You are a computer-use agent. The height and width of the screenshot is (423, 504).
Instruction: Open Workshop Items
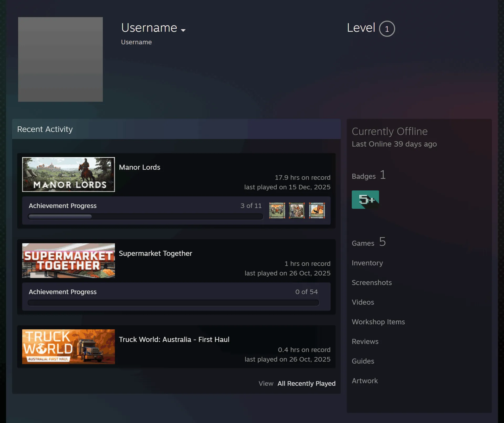(x=378, y=322)
